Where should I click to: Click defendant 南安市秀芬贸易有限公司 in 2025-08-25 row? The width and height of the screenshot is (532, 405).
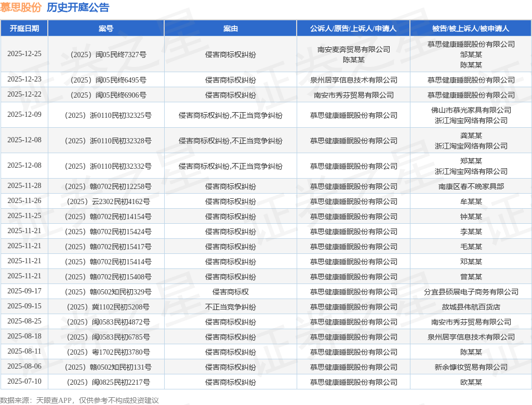(471, 322)
